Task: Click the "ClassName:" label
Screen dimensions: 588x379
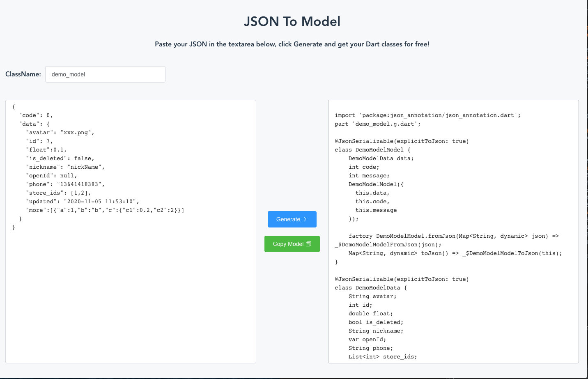Action: (23, 74)
